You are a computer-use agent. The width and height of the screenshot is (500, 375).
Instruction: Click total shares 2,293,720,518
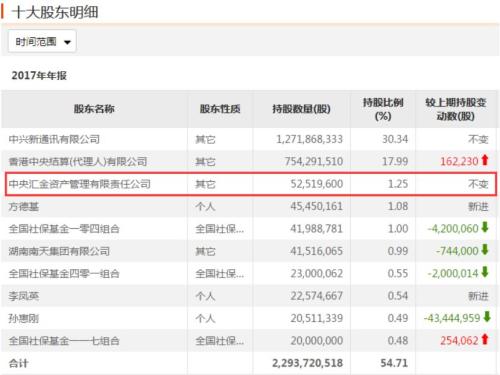pyautogui.click(x=307, y=363)
